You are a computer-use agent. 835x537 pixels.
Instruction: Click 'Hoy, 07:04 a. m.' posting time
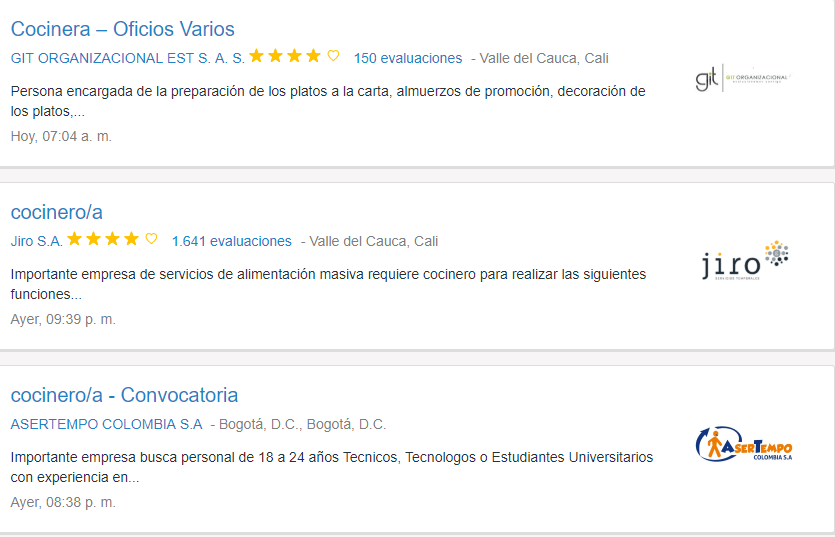pyautogui.click(x=61, y=136)
